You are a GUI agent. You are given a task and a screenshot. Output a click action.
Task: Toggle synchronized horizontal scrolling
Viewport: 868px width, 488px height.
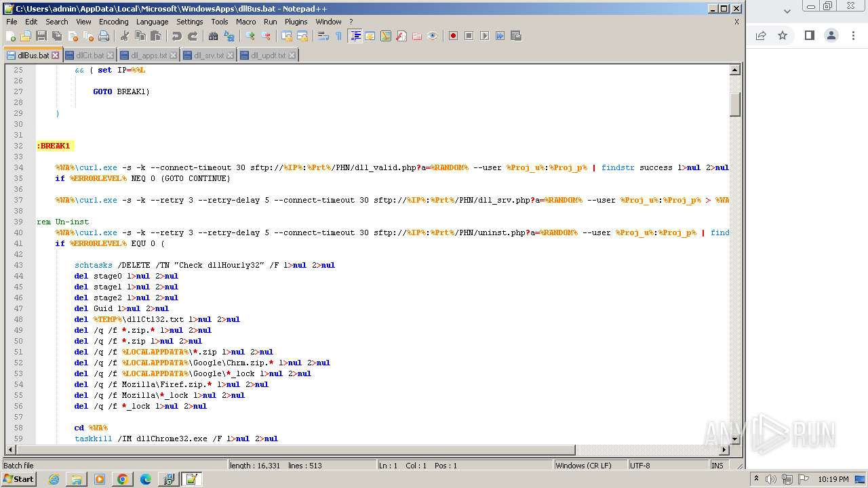pos(302,36)
